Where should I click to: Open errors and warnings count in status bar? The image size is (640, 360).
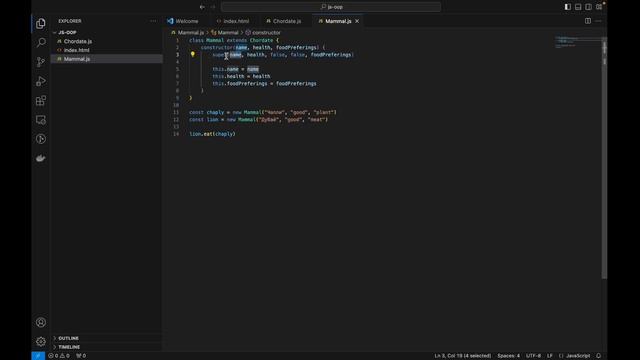[x=59, y=356]
